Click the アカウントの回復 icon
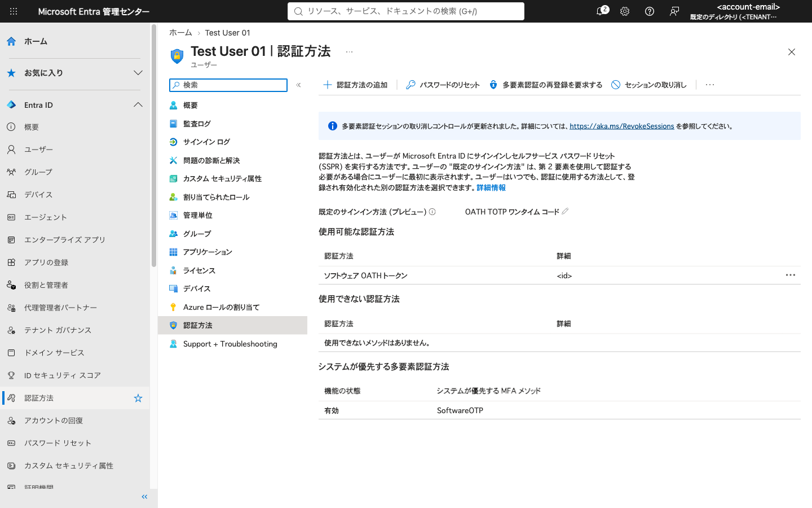Viewport: 812px width, 508px height. 11,421
